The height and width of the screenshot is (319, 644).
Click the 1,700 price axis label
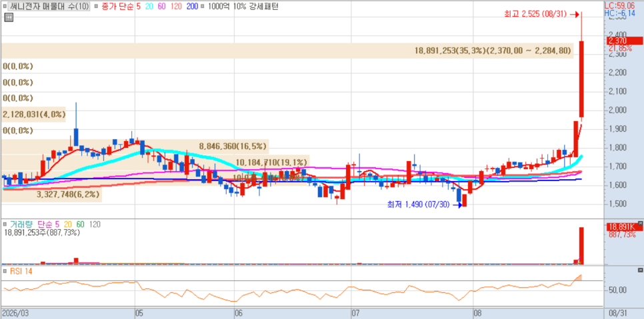point(618,166)
